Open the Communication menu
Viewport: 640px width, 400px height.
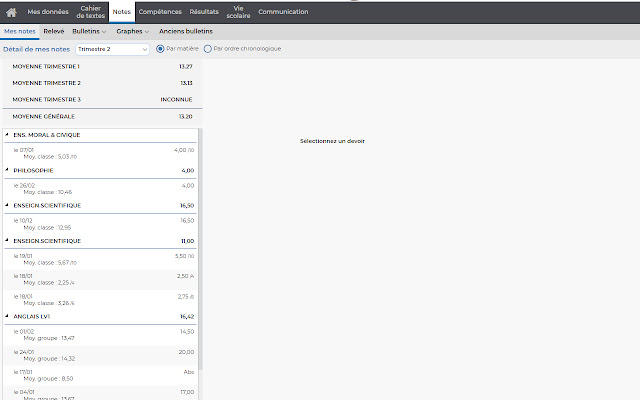[x=283, y=12]
